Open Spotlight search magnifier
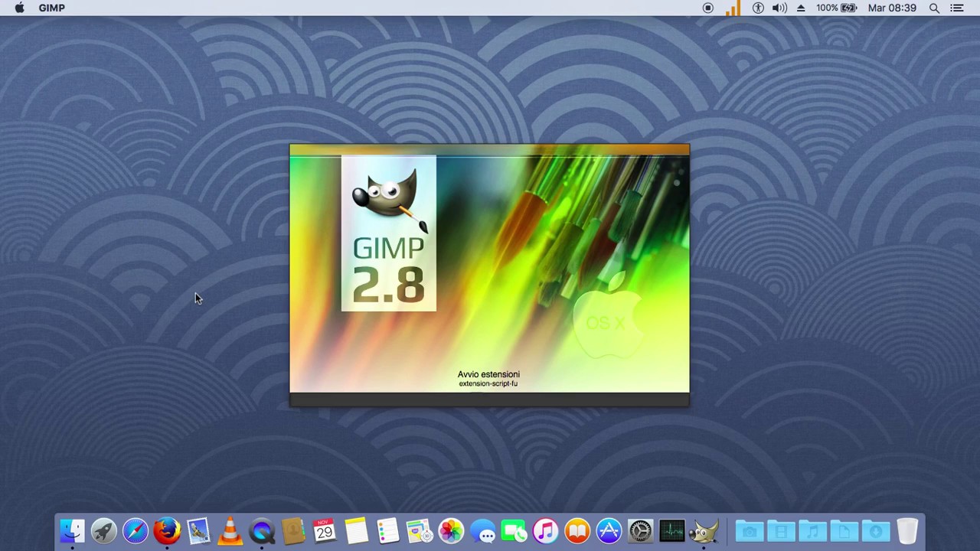Viewport: 980px width, 551px height. (934, 8)
